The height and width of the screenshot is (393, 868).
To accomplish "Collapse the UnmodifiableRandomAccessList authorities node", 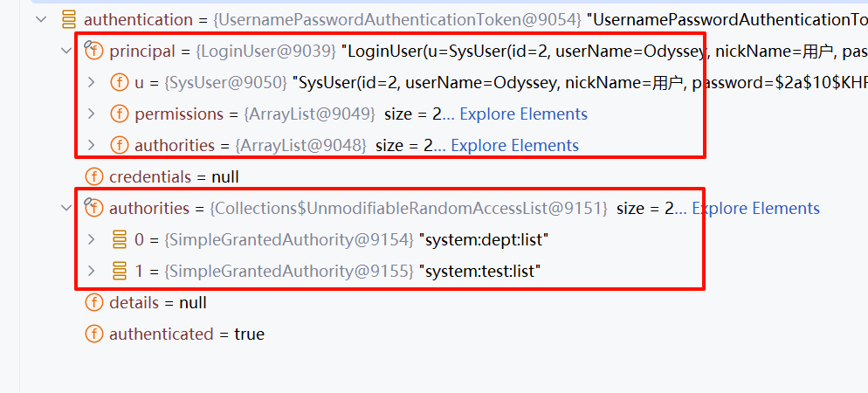I will [66, 209].
